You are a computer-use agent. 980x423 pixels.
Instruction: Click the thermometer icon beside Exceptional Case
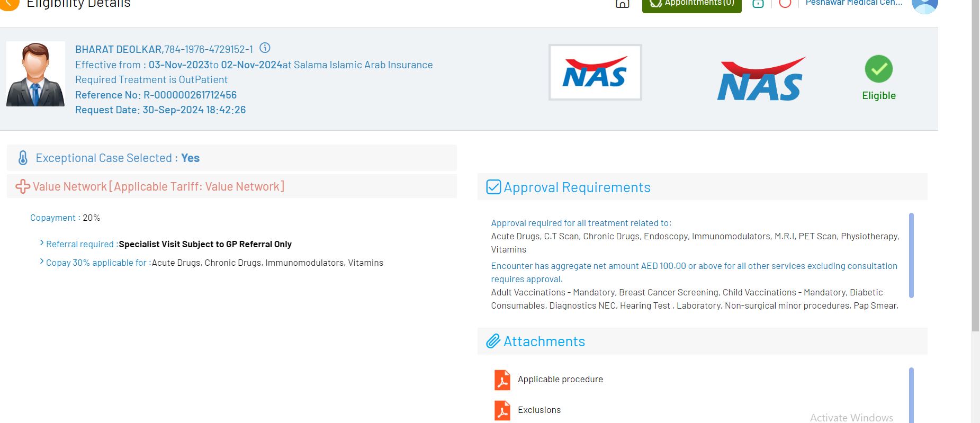[x=23, y=158]
